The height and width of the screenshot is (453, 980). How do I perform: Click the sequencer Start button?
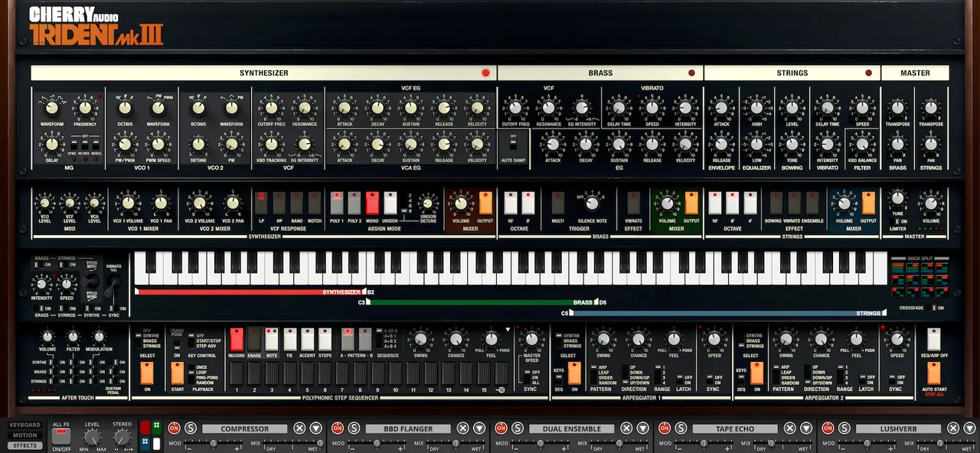tap(177, 373)
